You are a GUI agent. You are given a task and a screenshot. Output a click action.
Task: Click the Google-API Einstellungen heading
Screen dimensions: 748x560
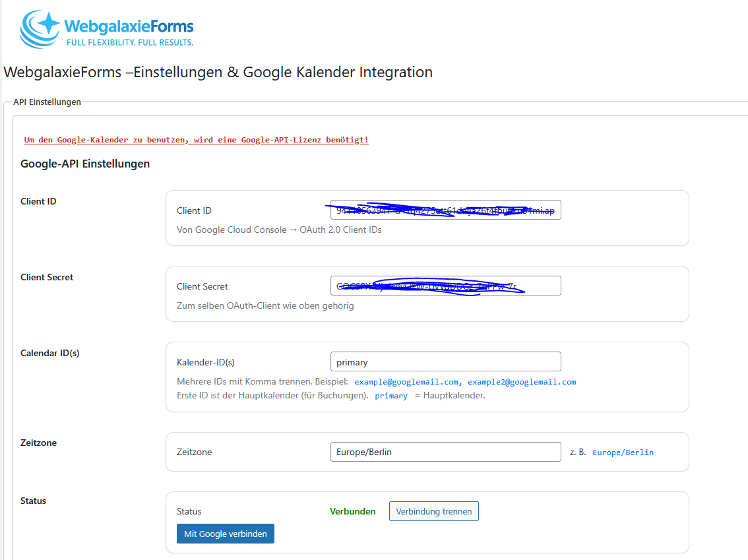(85, 164)
